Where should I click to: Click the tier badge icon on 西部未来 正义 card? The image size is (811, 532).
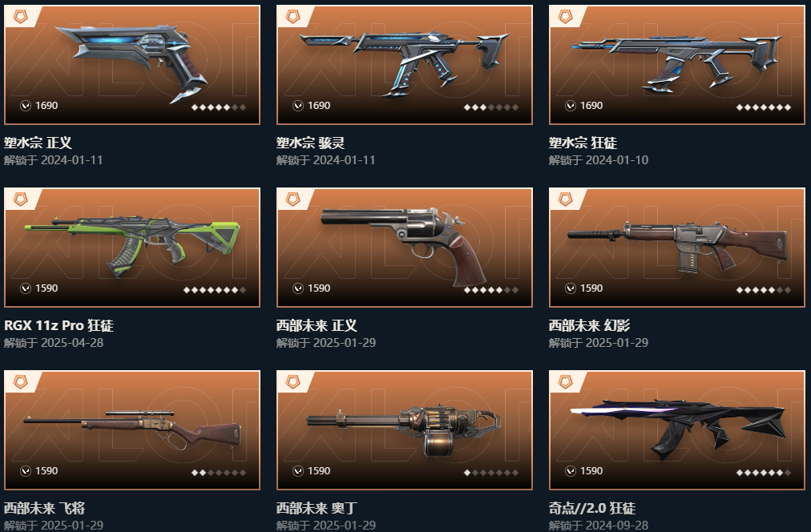(x=293, y=199)
